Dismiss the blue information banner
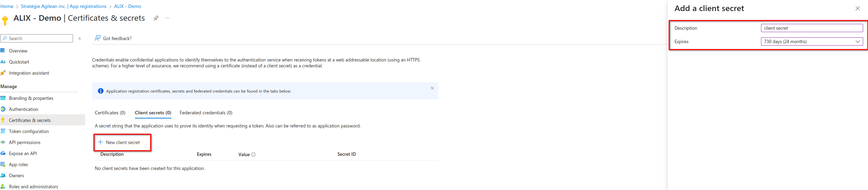This screenshot has width=868, height=190. point(432,88)
